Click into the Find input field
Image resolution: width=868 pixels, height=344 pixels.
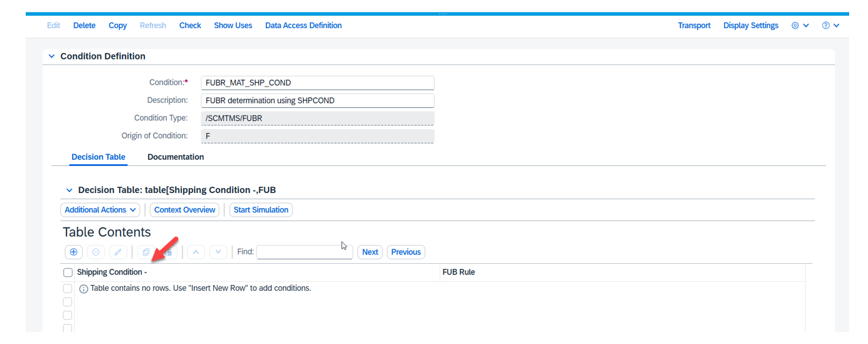coord(304,252)
